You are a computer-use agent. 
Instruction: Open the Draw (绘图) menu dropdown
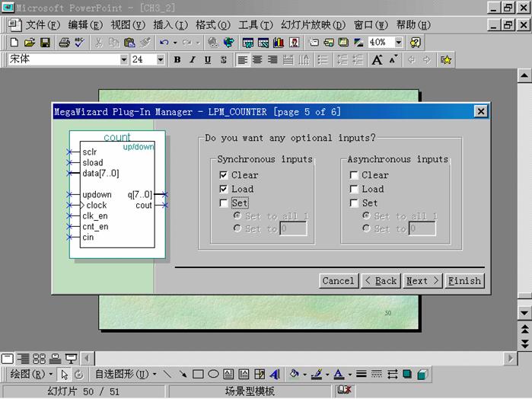pos(31,374)
